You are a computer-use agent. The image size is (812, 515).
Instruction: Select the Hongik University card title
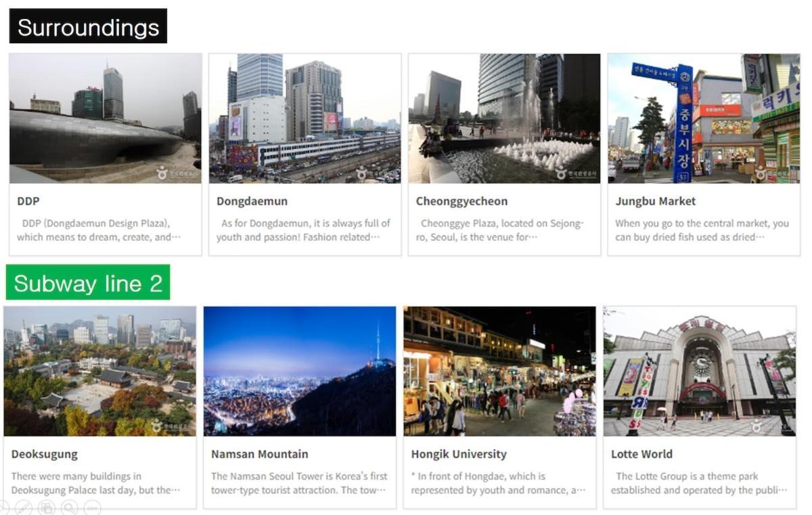tap(459, 454)
